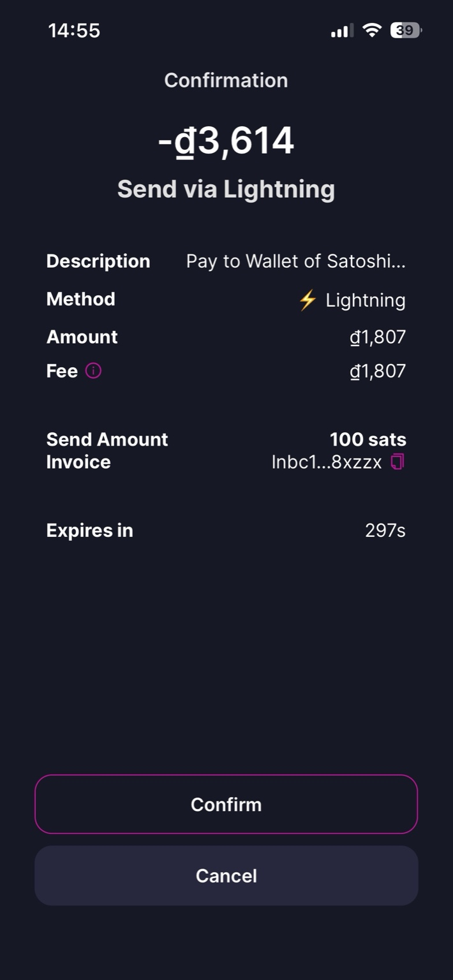Tap the yellow Lightning bolt icon

coord(308,300)
